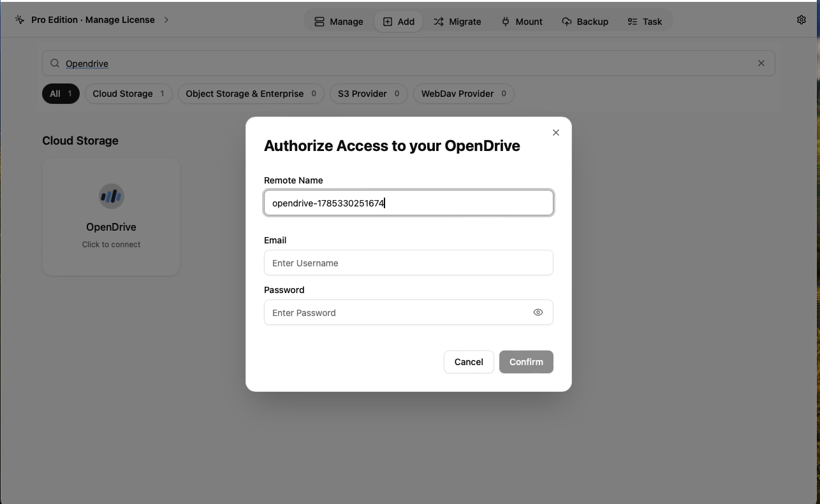Open the Backup tab

pyautogui.click(x=585, y=22)
